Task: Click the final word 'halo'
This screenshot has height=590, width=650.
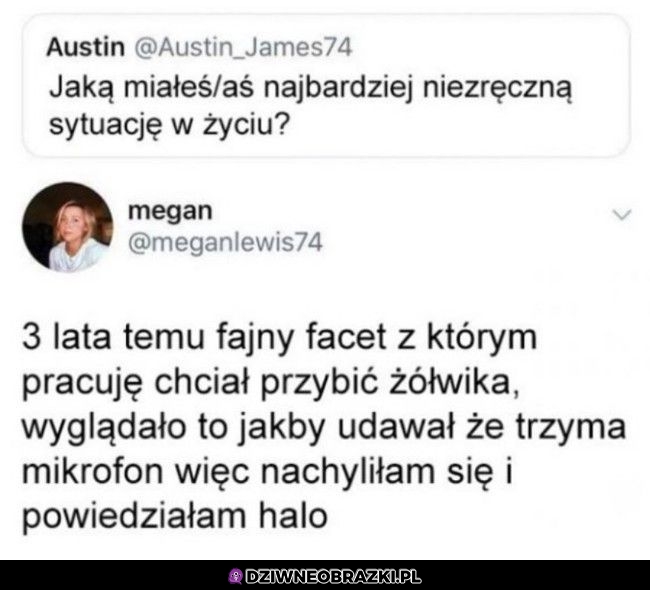Action: pos(293,516)
